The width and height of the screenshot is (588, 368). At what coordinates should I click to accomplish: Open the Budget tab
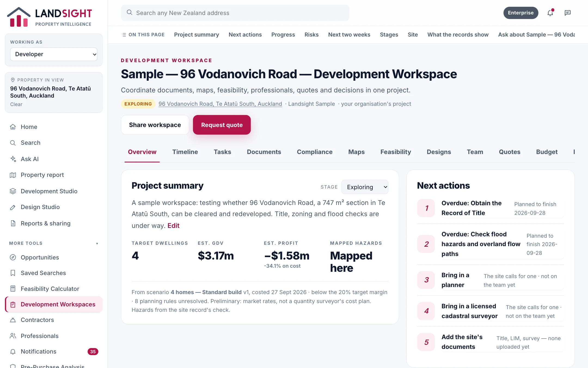[x=547, y=152]
